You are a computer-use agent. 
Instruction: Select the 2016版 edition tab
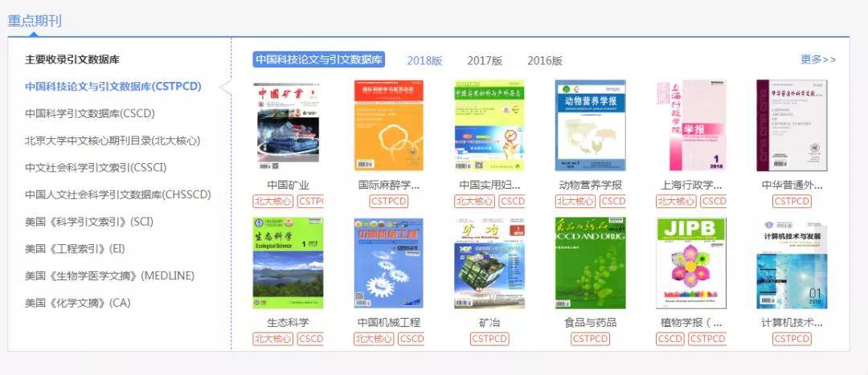coord(545,60)
